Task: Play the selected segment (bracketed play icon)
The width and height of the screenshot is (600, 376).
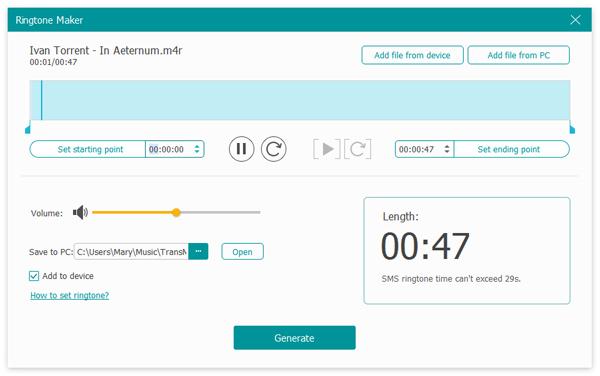Action: [327, 149]
